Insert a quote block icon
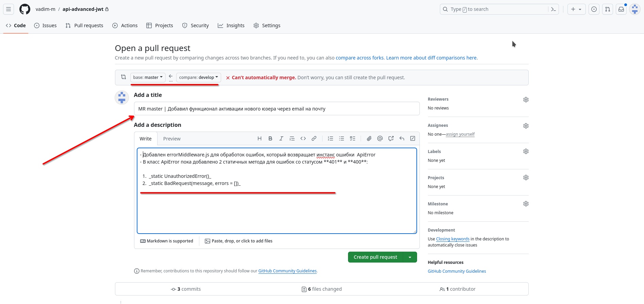The width and height of the screenshot is (644, 304). coord(292,138)
